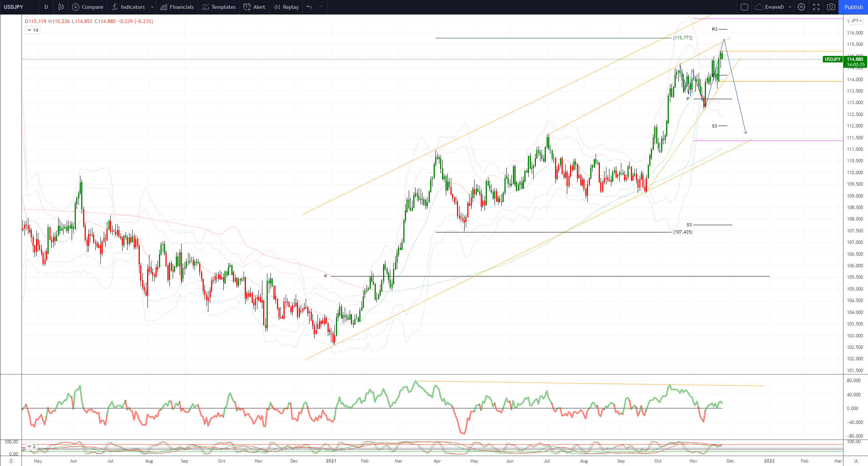Screen dimensions: 868x466
Task: Click the R3 pivot label
Action: coord(714,29)
